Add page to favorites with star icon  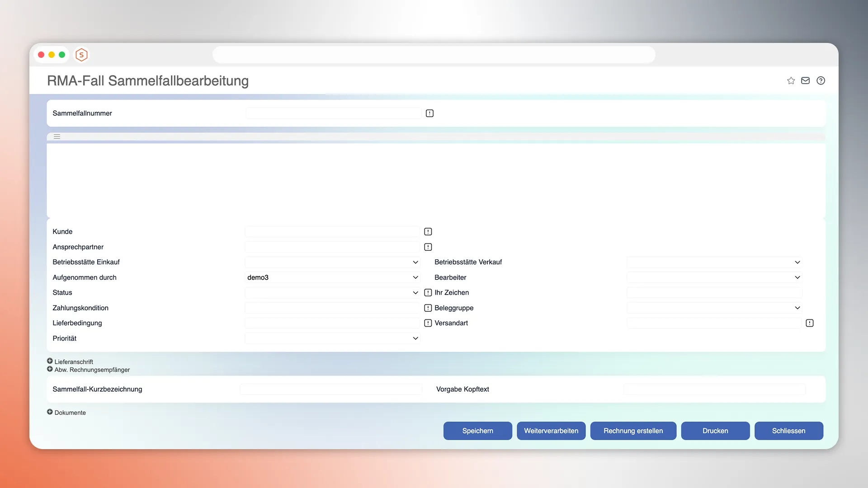[791, 80]
